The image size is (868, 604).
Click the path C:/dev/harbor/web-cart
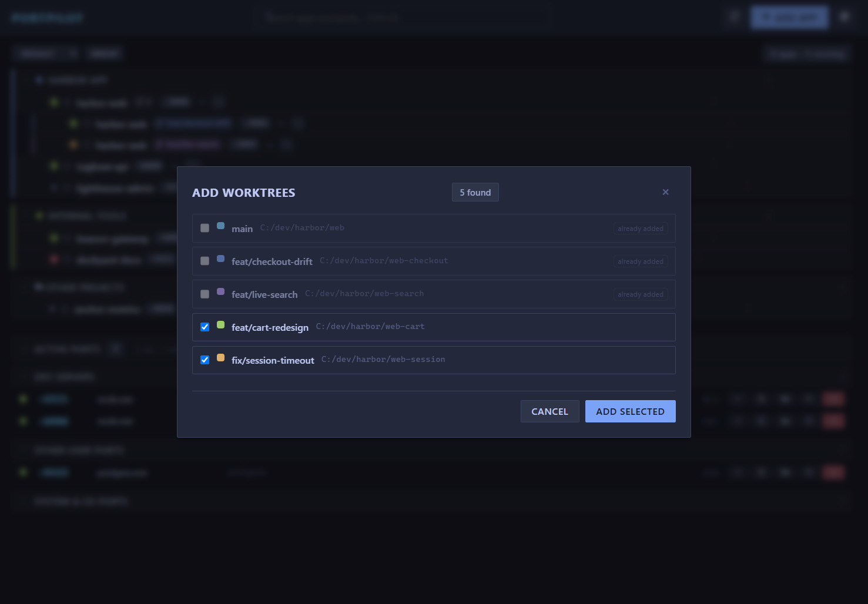370,327
